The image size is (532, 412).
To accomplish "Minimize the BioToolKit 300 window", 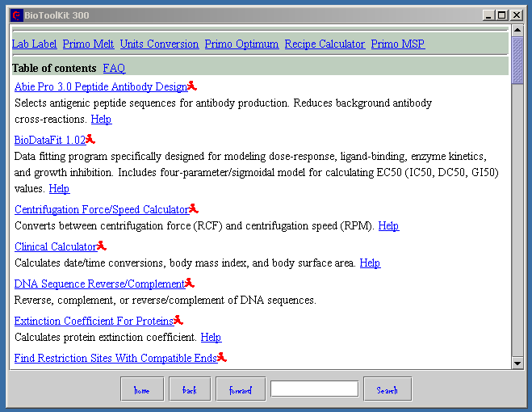I will [488, 15].
